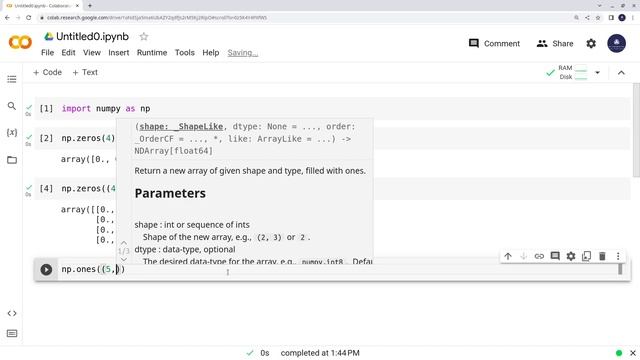Run the np.ones cell with play button
The height and width of the screenshot is (360, 640).
tap(46, 269)
